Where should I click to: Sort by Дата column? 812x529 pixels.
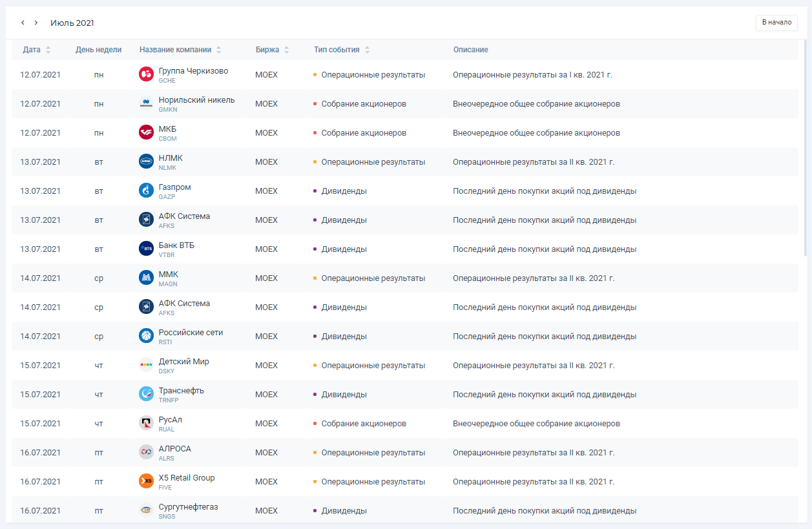coord(36,50)
